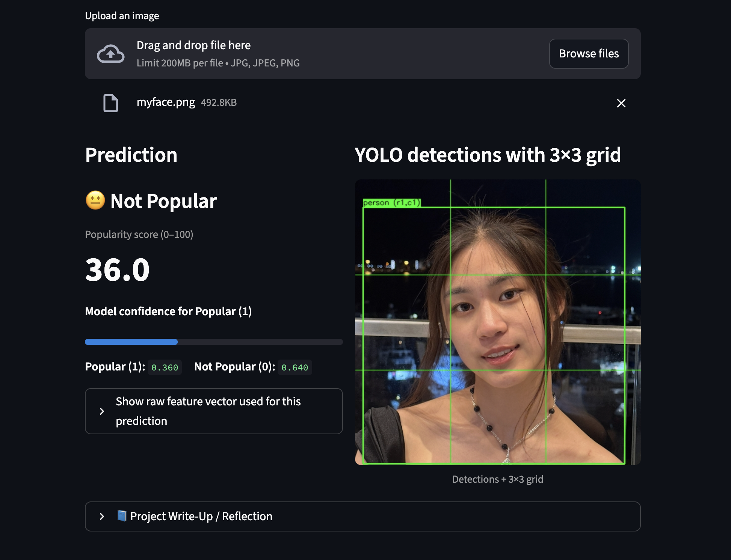Click the Browse files button

[x=589, y=54]
